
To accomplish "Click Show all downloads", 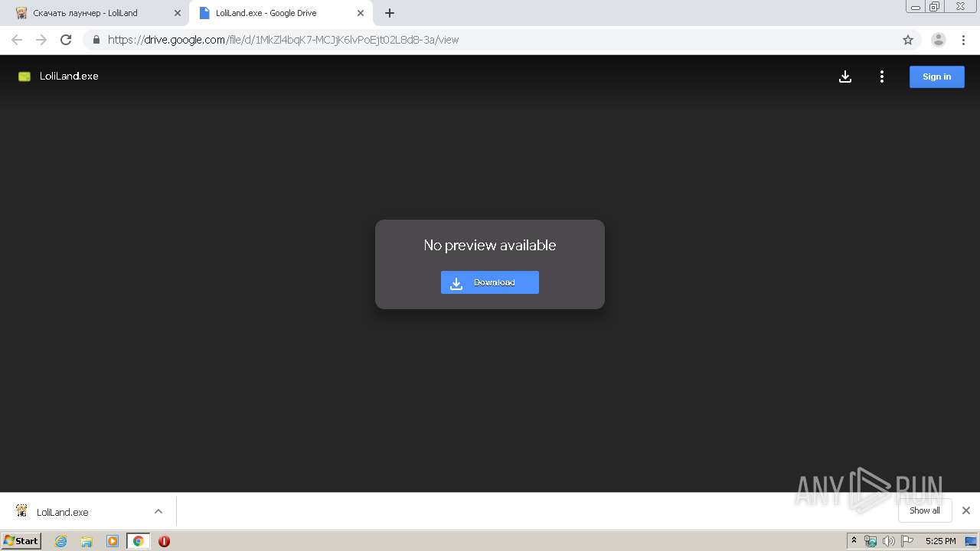I will 924,510.
